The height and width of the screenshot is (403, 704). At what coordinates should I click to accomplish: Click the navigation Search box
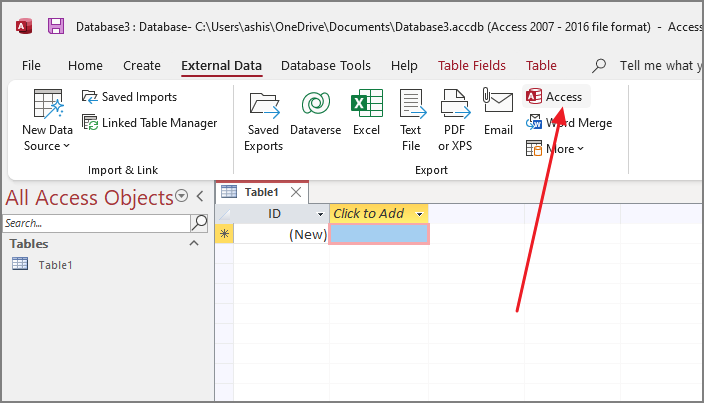(x=95, y=223)
